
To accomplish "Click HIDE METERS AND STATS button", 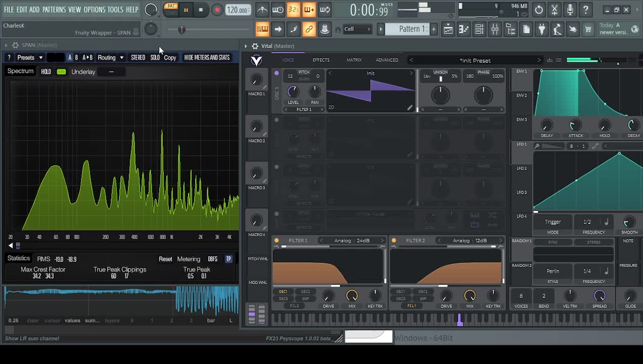I will pyautogui.click(x=207, y=58).
